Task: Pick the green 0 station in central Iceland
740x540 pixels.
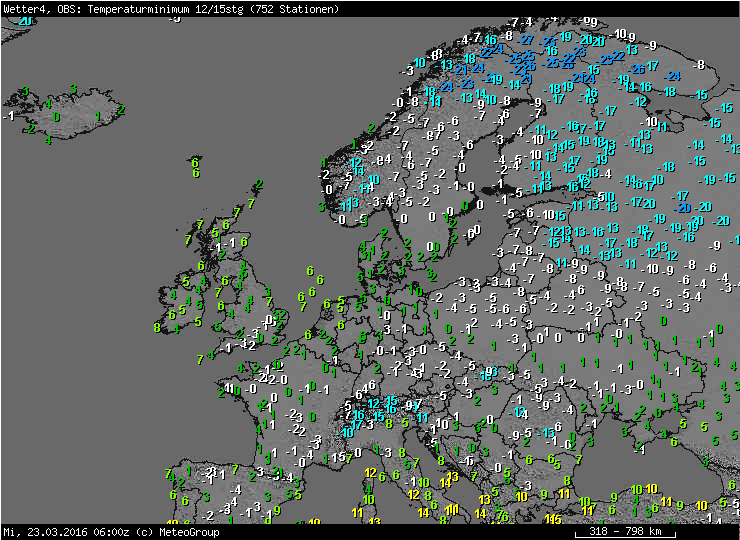Action: click(56, 117)
